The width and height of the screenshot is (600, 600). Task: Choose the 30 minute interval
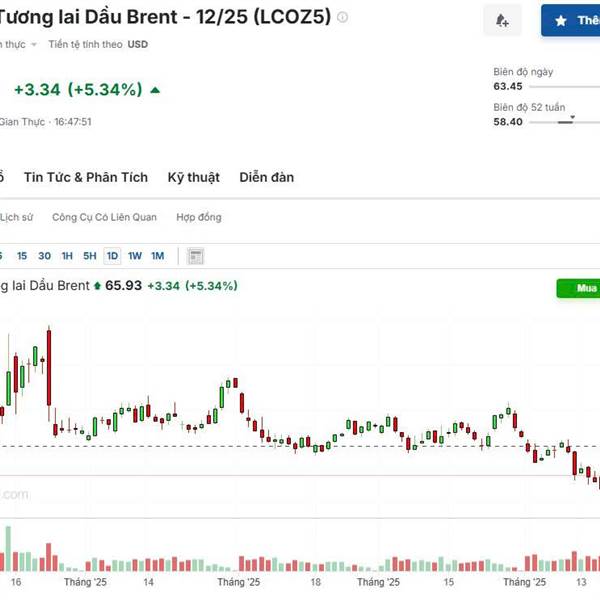[x=44, y=256]
